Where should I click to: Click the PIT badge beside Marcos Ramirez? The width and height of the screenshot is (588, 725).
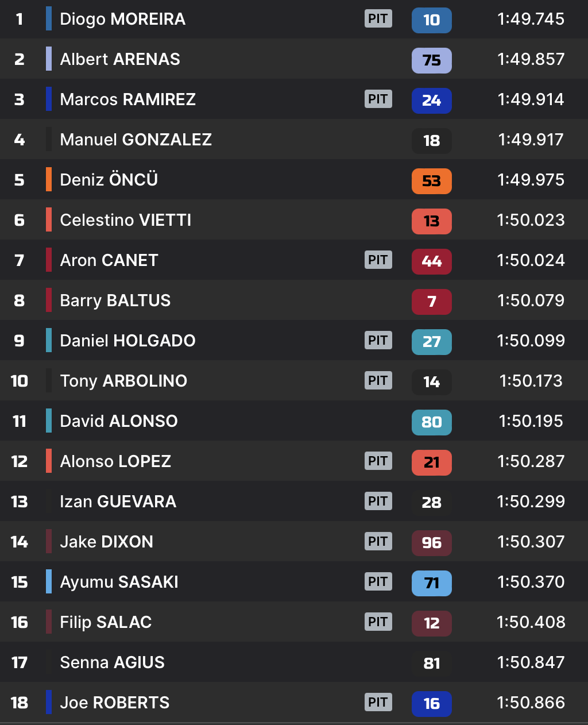tap(378, 99)
